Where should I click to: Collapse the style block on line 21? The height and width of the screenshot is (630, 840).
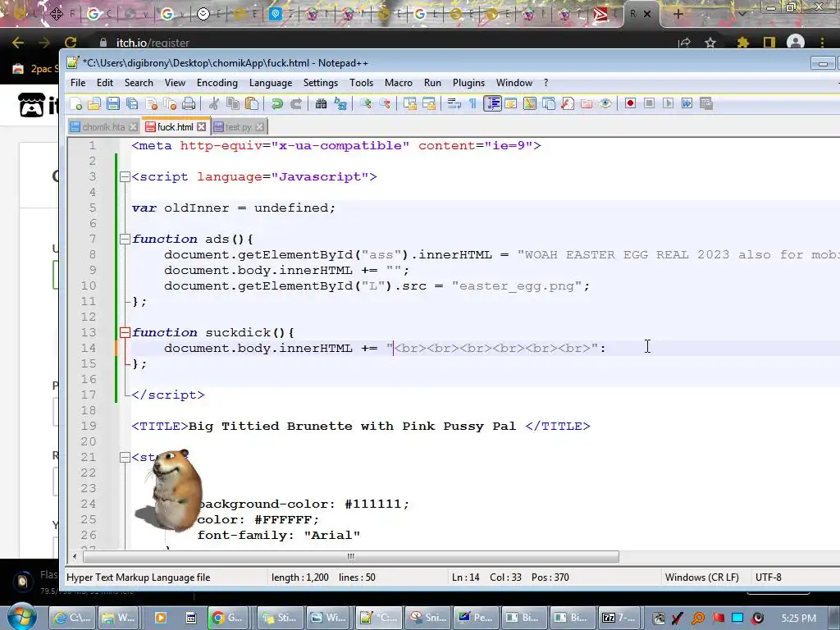click(125, 457)
